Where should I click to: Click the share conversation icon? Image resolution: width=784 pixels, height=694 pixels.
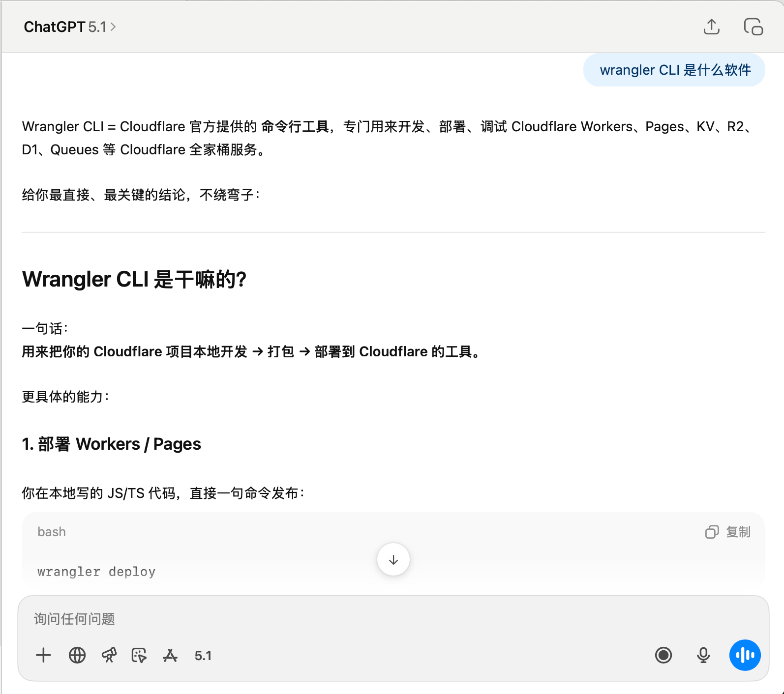711,27
